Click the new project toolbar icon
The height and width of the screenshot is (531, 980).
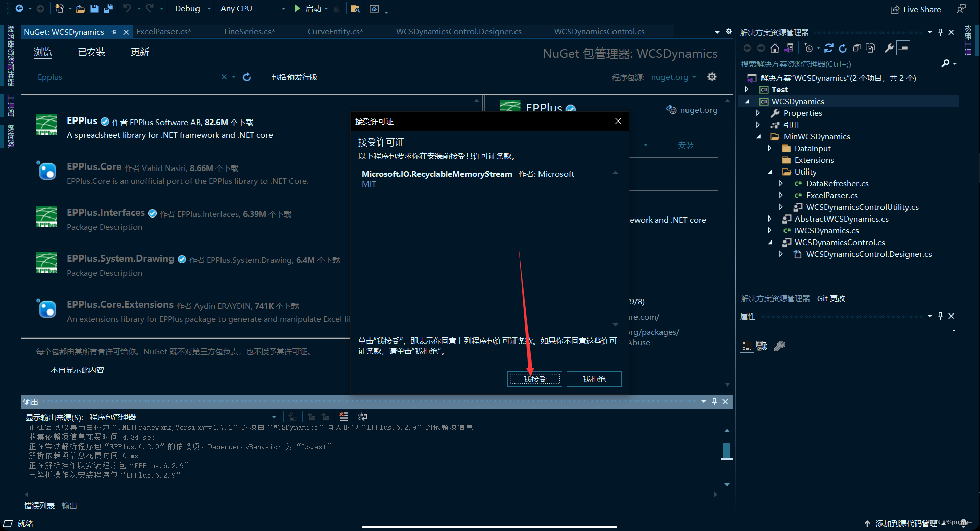tap(59, 8)
